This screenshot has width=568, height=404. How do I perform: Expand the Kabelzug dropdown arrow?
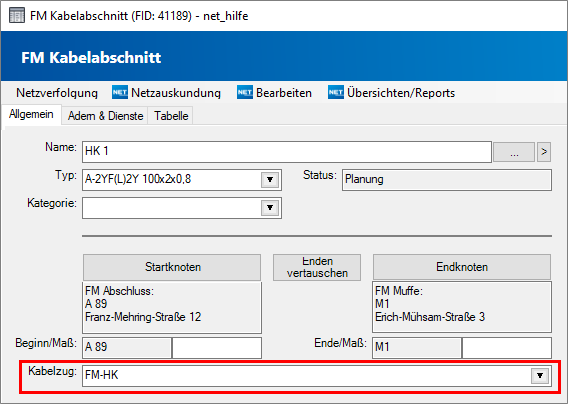(x=540, y=375)
